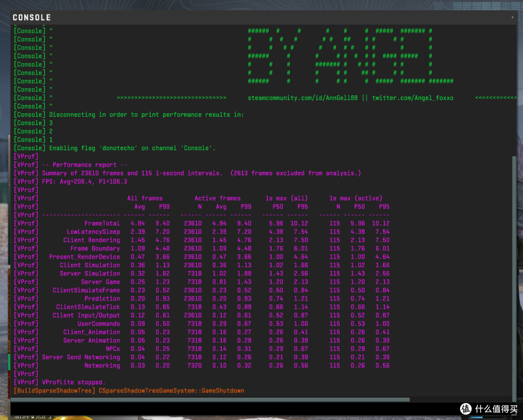Select the Client Simulation row label
The image size is (523, 420).
click(90, 265)
